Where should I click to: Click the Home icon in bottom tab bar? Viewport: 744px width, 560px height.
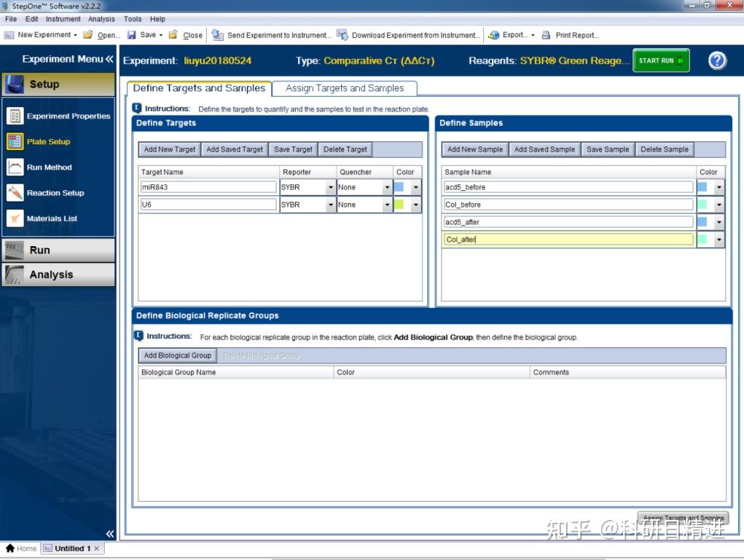point(10,548)
